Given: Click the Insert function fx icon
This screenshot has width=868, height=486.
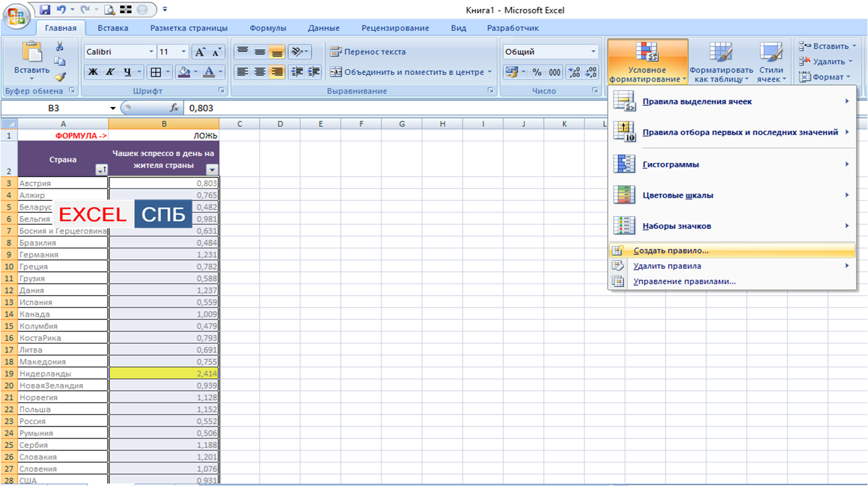Looking at the screenshot, I should 174,108.
